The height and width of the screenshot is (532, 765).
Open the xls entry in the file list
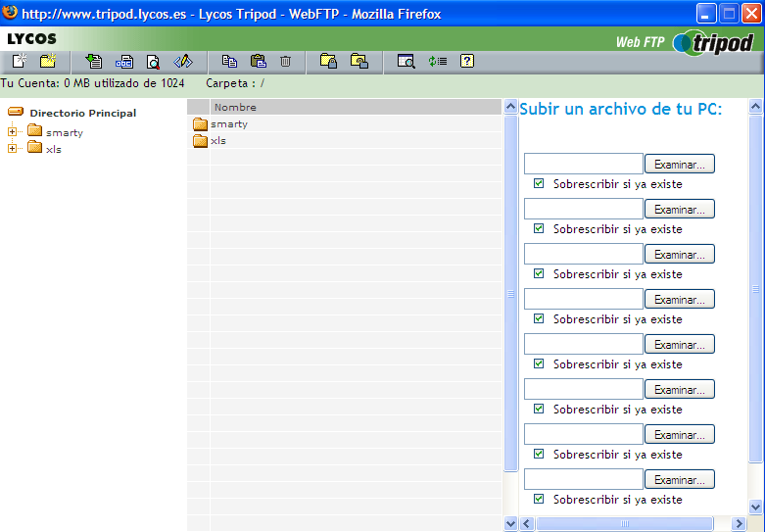pos(218,140)
